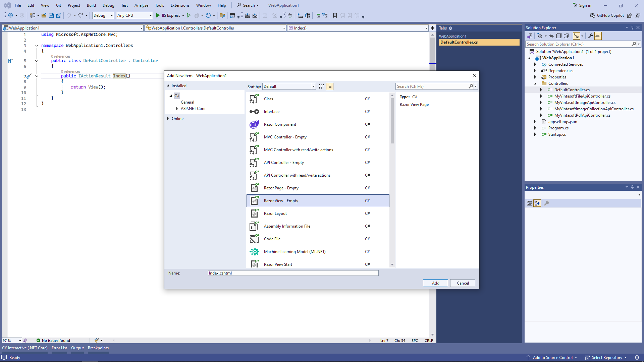Click Collapse All in Solution Explorer toolbar
This screenshot has width=644, height=362.
pos(559,36)
